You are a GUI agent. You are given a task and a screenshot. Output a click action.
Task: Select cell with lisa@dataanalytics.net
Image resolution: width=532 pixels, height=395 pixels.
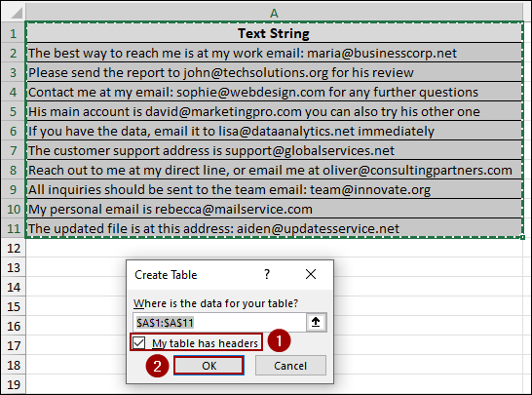click(274, 131)
